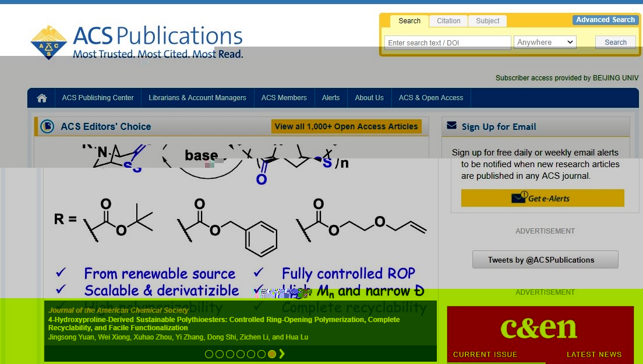Open Tweets by @ACSPublications
Viewport: 643px width, 364px height.
545,260
